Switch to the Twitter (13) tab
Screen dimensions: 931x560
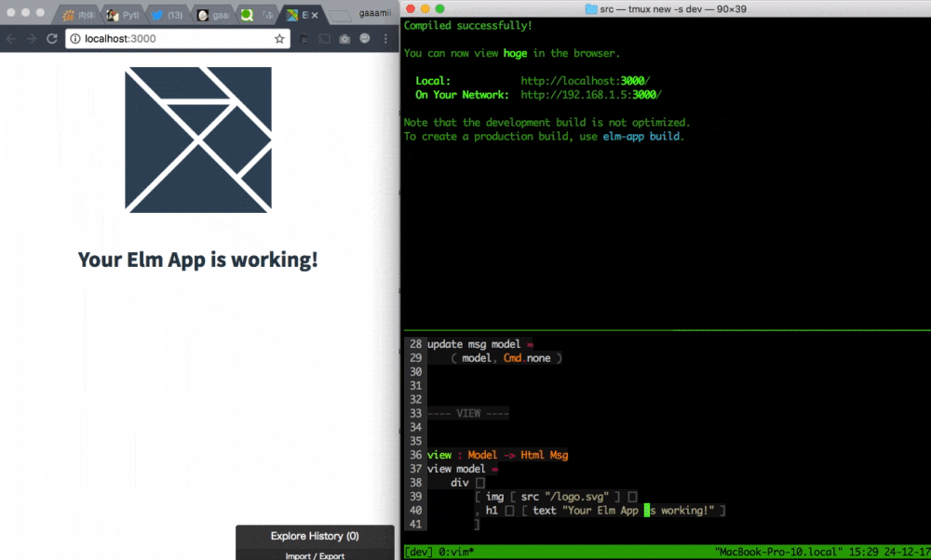[168, 16]
